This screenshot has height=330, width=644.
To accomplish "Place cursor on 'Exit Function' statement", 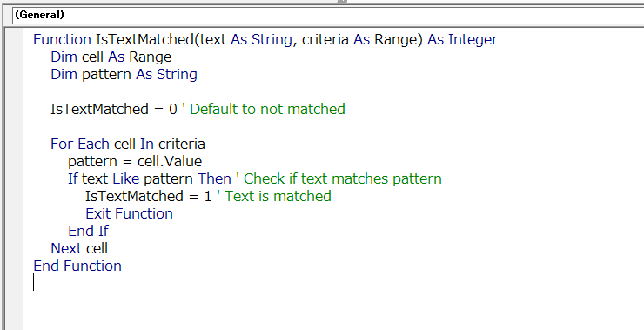I will click(x=129, y=213).
